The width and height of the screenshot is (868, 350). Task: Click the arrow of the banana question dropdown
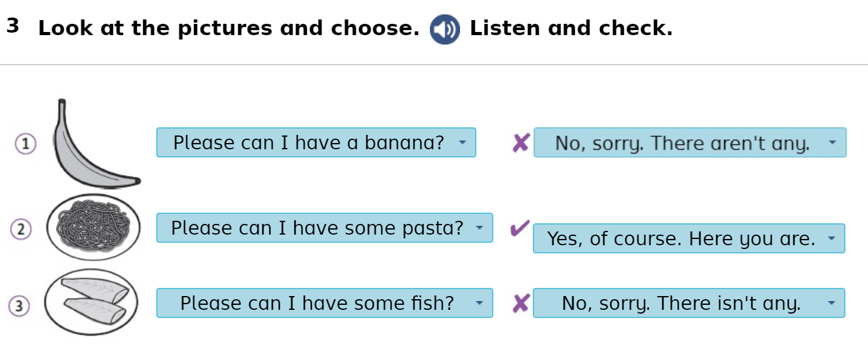pyautogui.click(x=463, y=142)
